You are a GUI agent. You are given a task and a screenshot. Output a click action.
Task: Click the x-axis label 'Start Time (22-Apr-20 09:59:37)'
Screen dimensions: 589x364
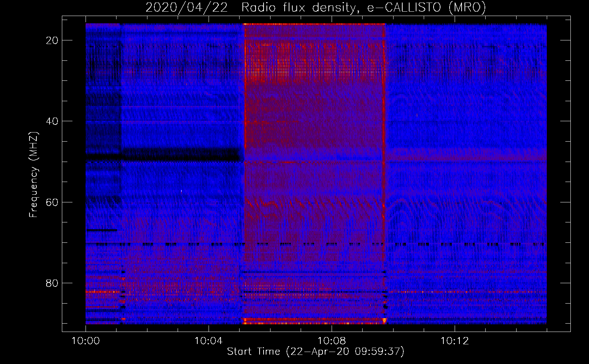click(316, 352)
